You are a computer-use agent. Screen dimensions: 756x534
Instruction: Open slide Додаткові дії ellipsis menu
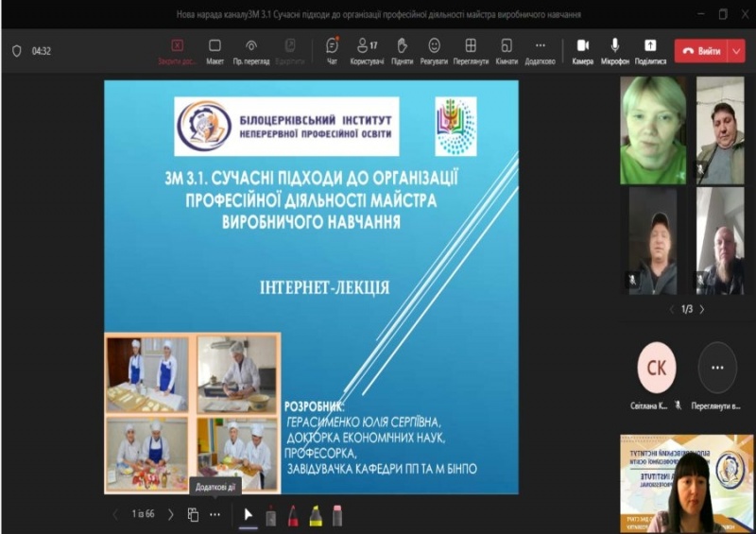tap(215, 515)
